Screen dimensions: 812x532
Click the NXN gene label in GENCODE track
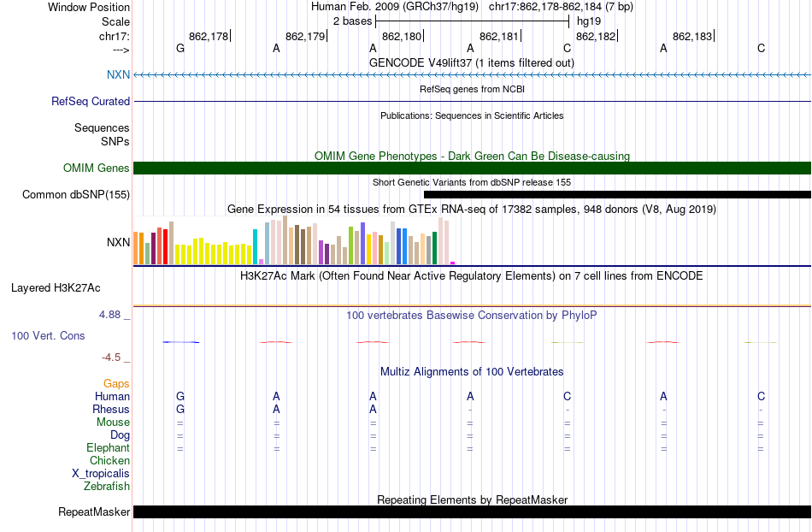point(118,74)
